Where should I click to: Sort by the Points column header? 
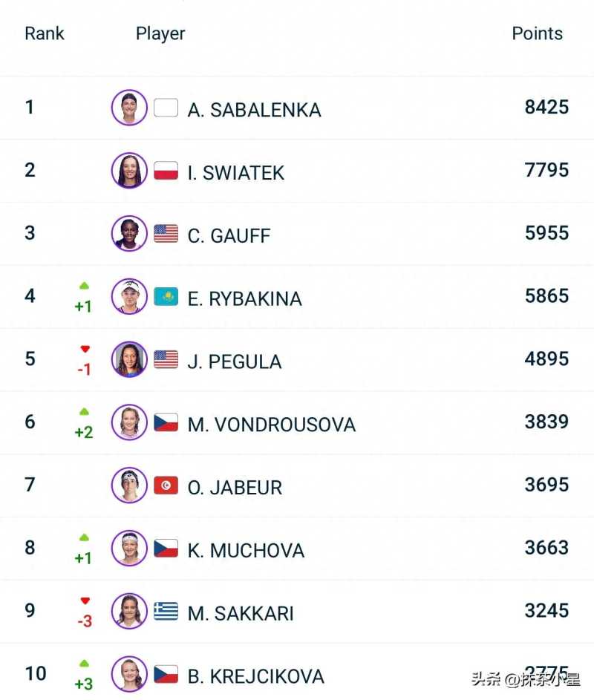(x=537, y=33)
